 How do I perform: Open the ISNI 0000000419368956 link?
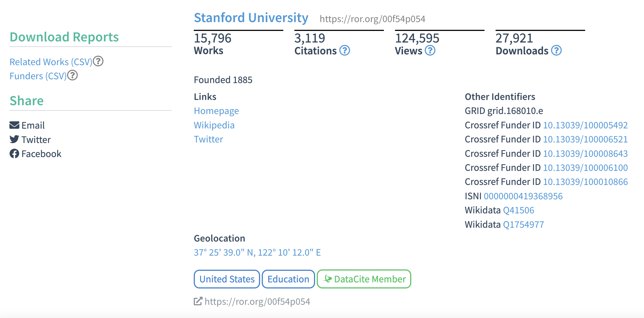point(523,196)
